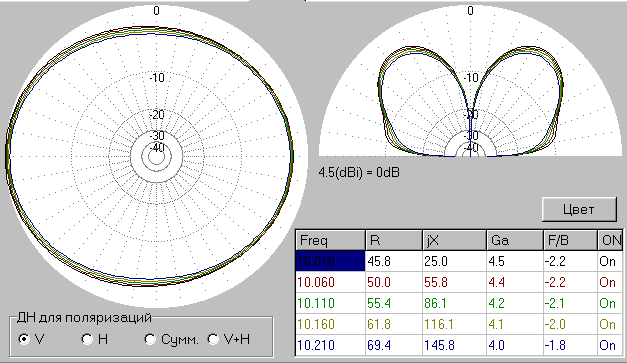Click the 0 label atop elevation plot
Viewport: 627px width, 363px height.
[470, 11]
